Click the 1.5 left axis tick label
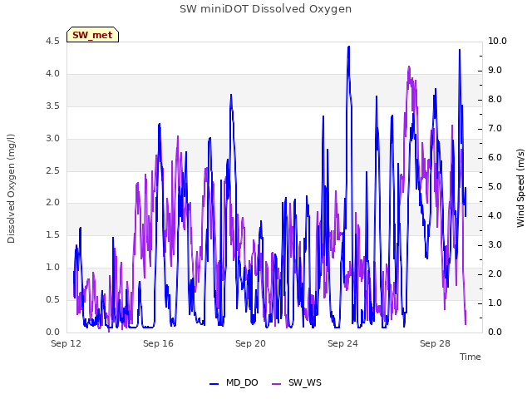The width and height of the screenshot is (532, 399). [x=52, y=234]
